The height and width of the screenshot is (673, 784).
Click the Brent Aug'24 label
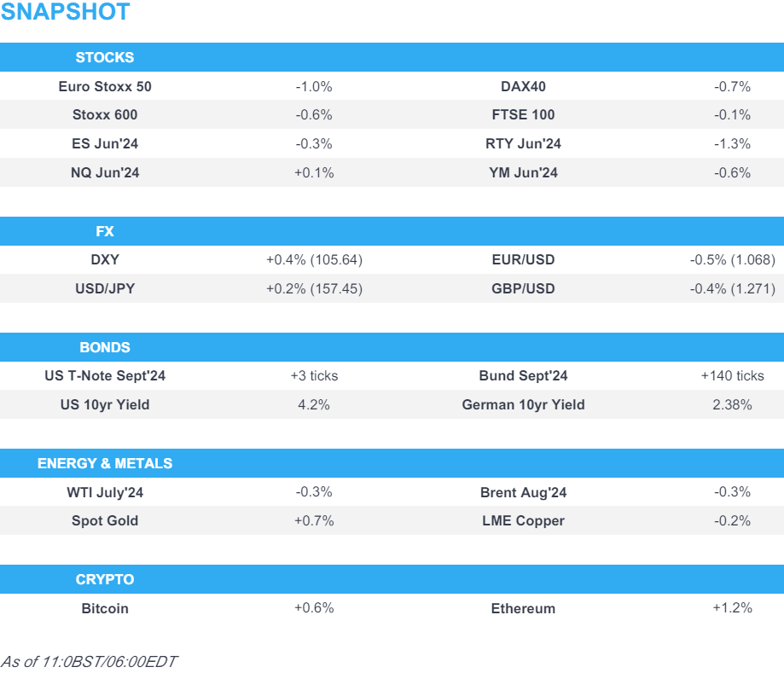(x=523, y=492)
